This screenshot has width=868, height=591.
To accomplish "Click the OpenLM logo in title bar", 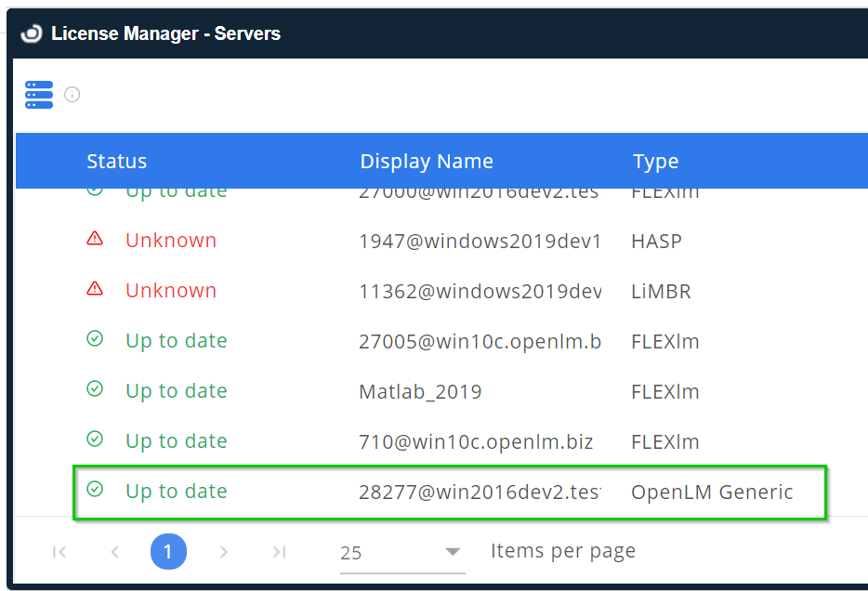I will point(31,34).
